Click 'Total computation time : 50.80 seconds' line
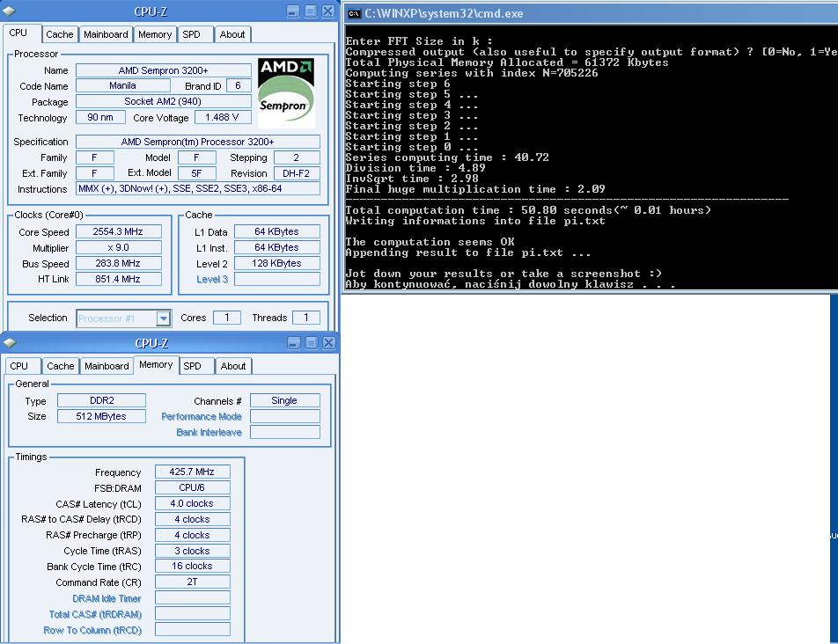 (x=528, y=210)
